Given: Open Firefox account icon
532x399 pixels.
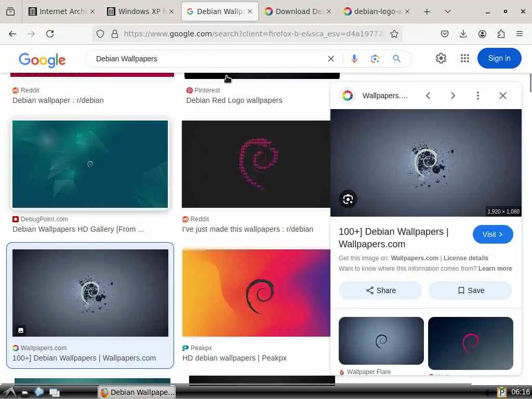Looking at the screenshot, I should tap(482, 34).
